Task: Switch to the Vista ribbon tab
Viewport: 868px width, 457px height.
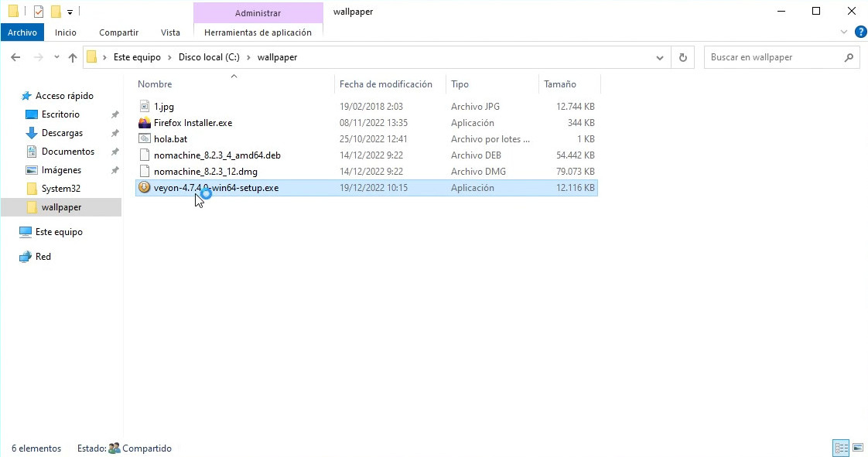Action: coord(170,32)
